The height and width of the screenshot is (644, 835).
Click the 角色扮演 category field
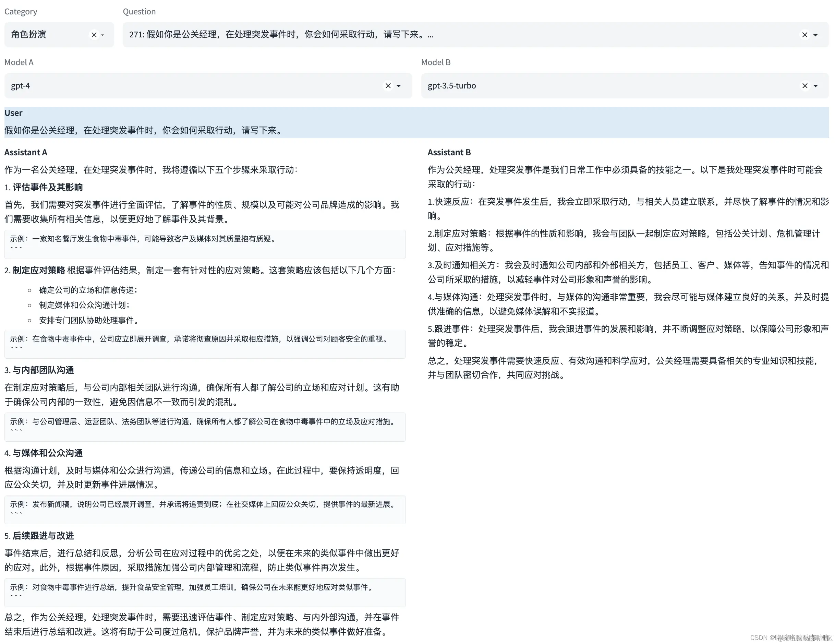tap(42, 35)
